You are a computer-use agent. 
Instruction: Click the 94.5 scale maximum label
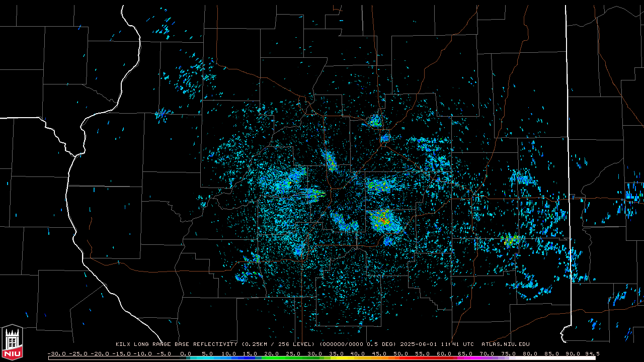[593, 354]
